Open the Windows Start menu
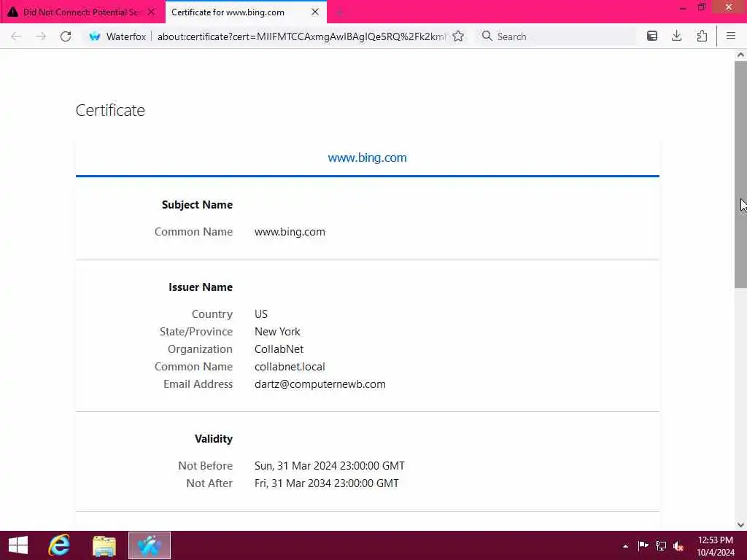The image size is (747, 560). coord(18,545)
